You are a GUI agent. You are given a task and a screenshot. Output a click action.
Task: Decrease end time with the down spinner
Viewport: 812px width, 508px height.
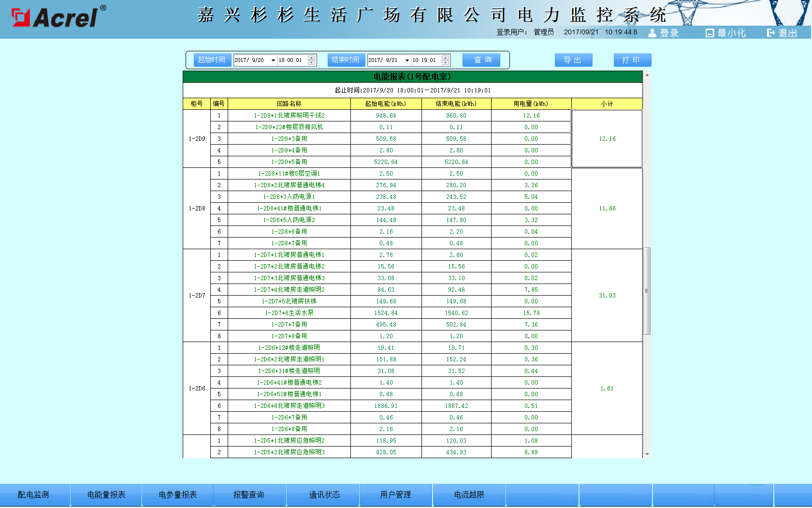(446, 63)
